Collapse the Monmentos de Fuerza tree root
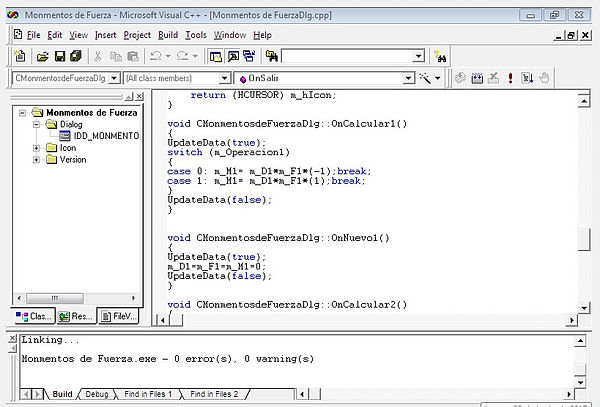Viewport: 600px width, 407px height. point(23,113)
